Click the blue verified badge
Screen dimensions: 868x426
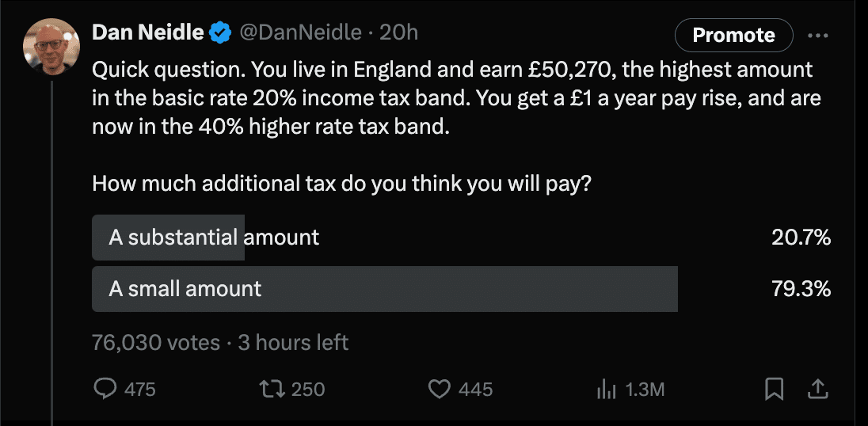click(x=219, y=33)
